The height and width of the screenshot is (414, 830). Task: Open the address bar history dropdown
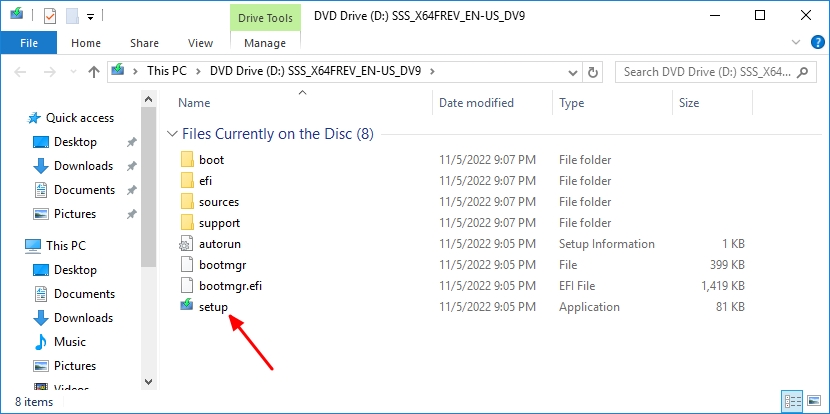click(x=572, y=72)
